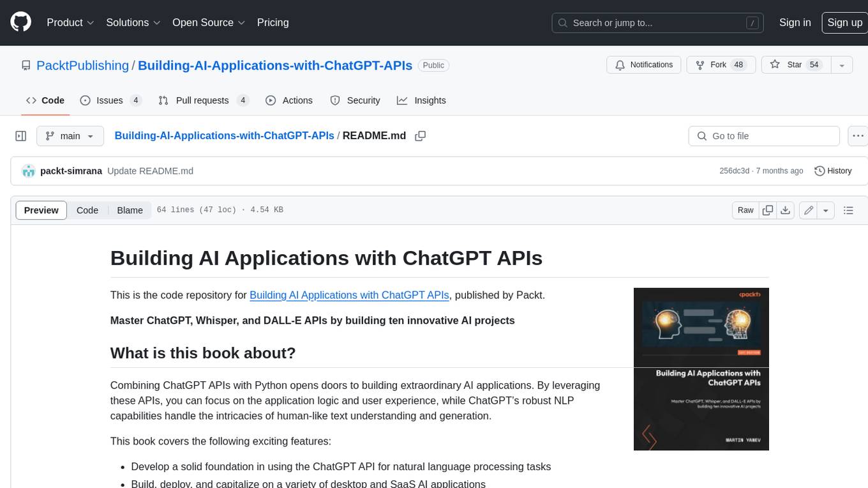Expand the Product menu
Viewport: 868px width, 488px height.
[x=70, y=22]
